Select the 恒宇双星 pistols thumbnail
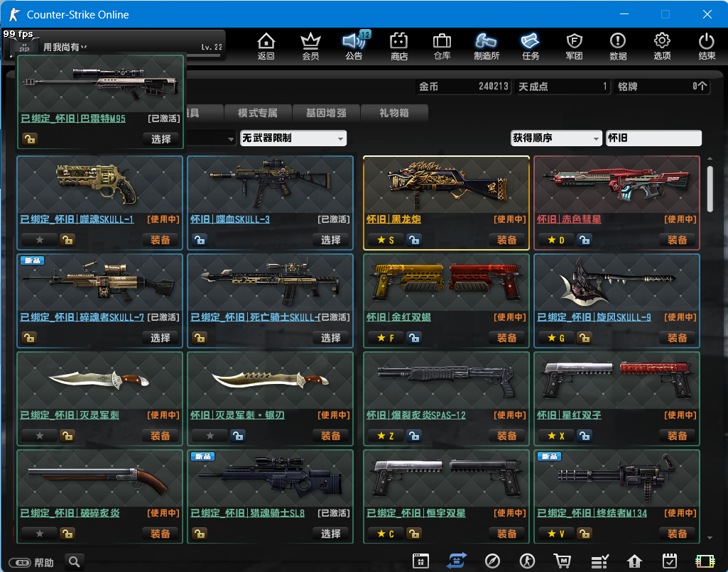The image size is (728, 572). pos(446,478)
